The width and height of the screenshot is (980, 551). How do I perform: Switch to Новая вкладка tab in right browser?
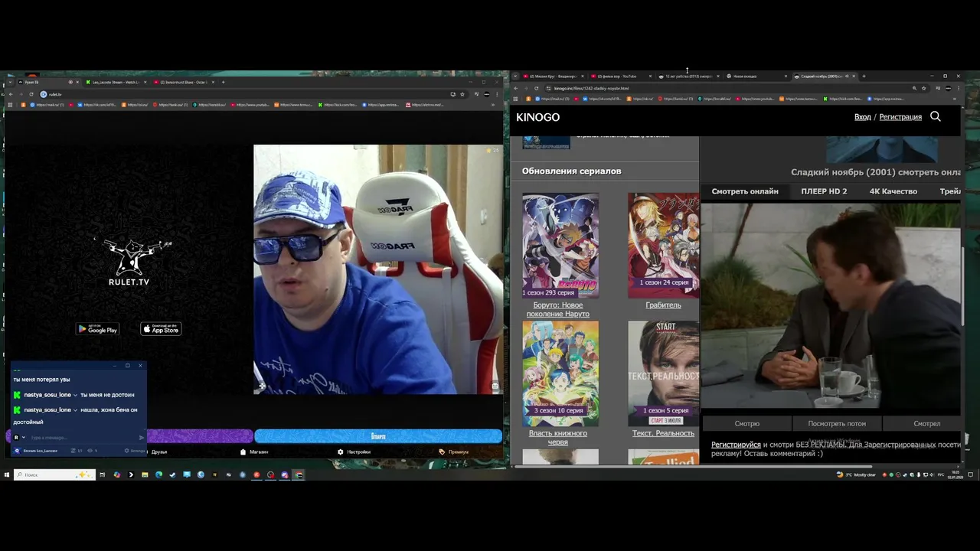[756, 77]
